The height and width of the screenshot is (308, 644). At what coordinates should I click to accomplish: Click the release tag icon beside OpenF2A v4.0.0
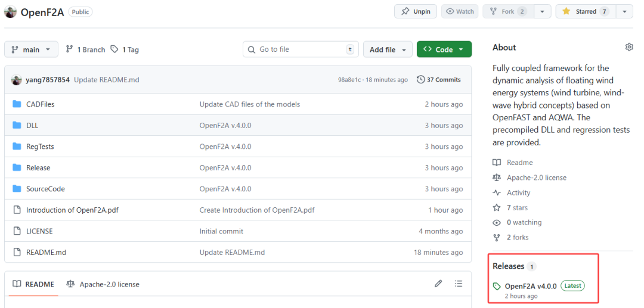tap(497, 287)
